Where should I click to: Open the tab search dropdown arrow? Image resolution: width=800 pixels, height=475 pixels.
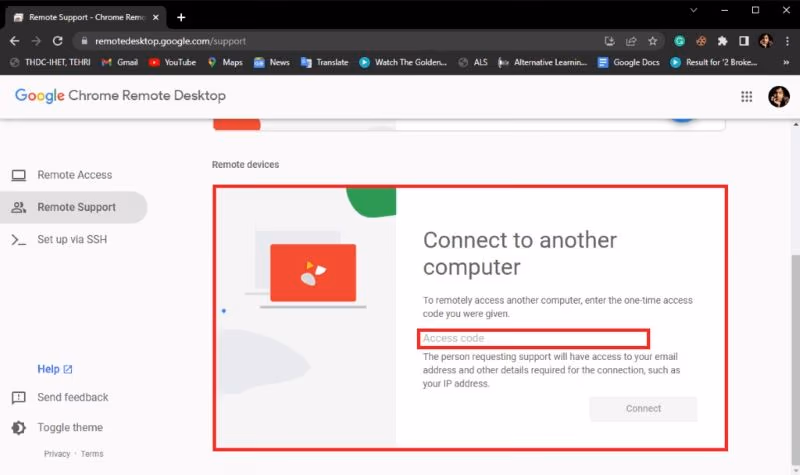tap(695, 10)
